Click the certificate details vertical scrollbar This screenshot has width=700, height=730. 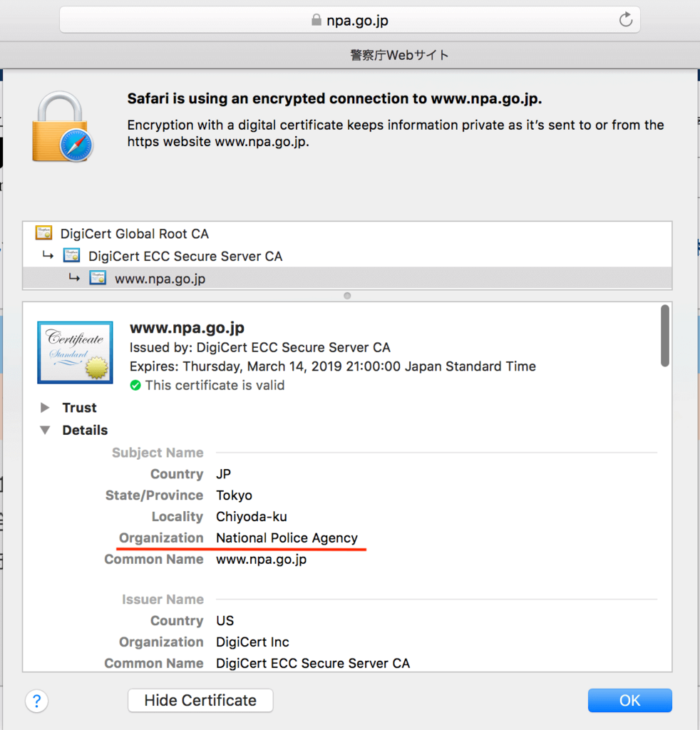pos(665,336)
